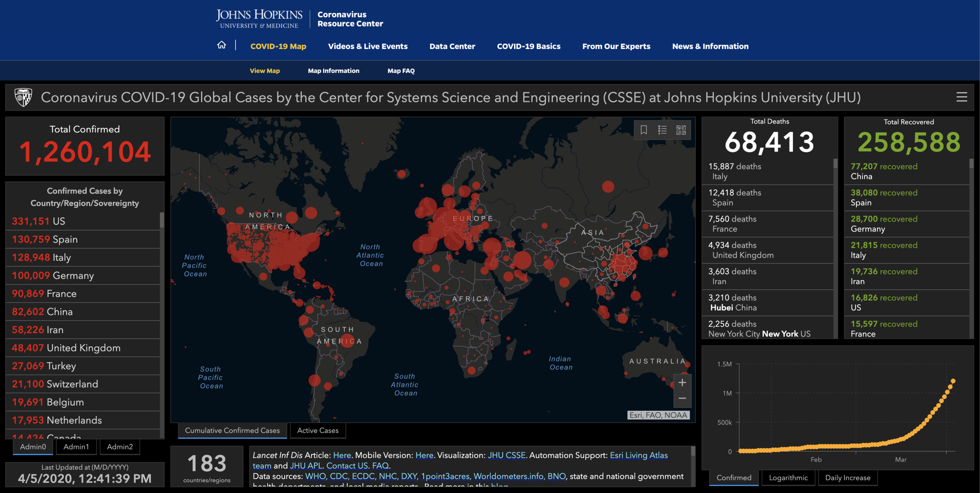Click the JHU CSSE visualization link

pyautogui.click(x=506, y=455)
